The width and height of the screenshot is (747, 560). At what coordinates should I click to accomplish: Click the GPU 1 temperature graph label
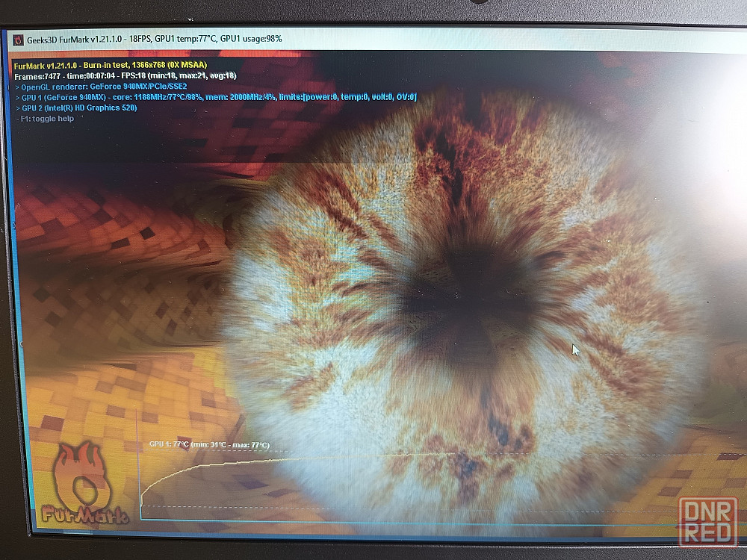(x=209, y=445)
